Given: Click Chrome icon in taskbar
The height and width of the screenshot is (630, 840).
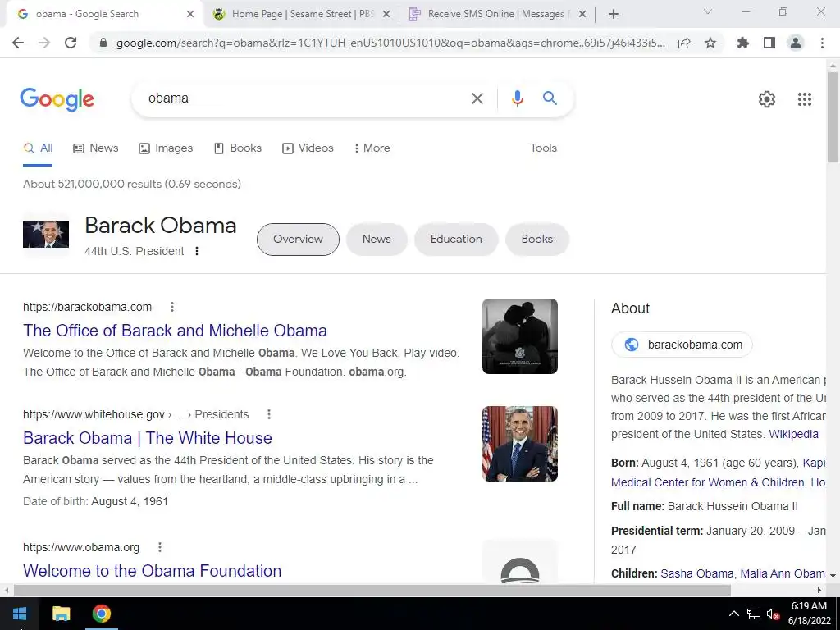Looking at the screenshot, I should [x=101, y=614].
